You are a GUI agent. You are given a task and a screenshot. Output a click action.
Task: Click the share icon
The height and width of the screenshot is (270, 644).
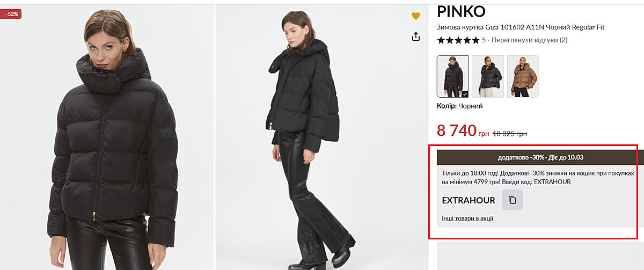pyautogui.click(x=416, y=37)
